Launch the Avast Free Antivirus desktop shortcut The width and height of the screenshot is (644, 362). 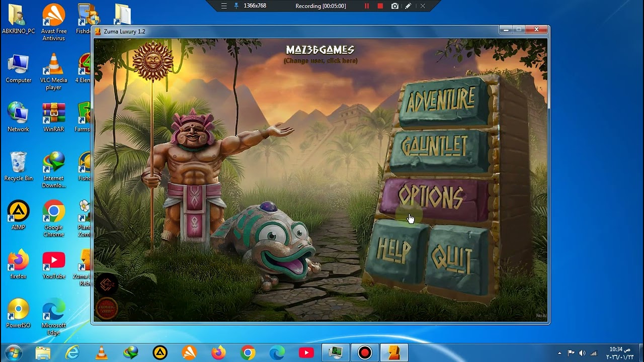pos(54,23)
